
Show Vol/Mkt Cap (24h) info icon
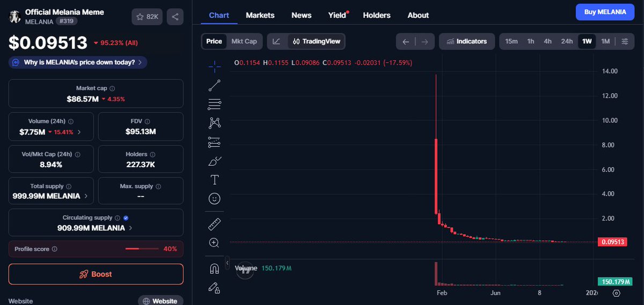78,154
